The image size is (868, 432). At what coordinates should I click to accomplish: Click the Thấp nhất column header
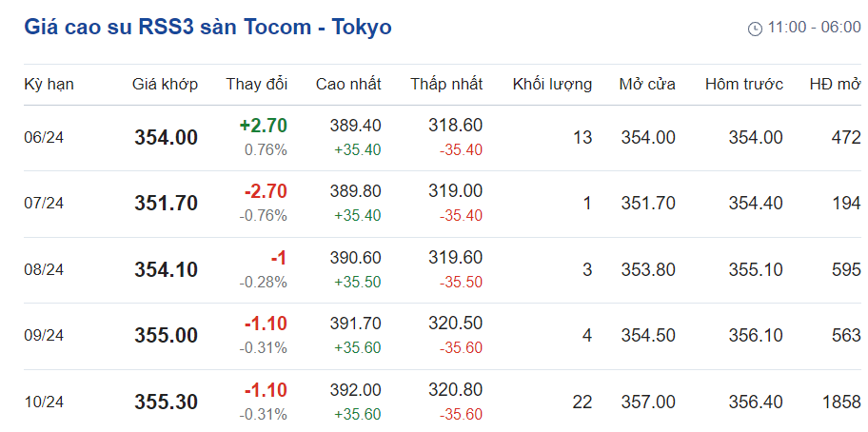(446, 84)
